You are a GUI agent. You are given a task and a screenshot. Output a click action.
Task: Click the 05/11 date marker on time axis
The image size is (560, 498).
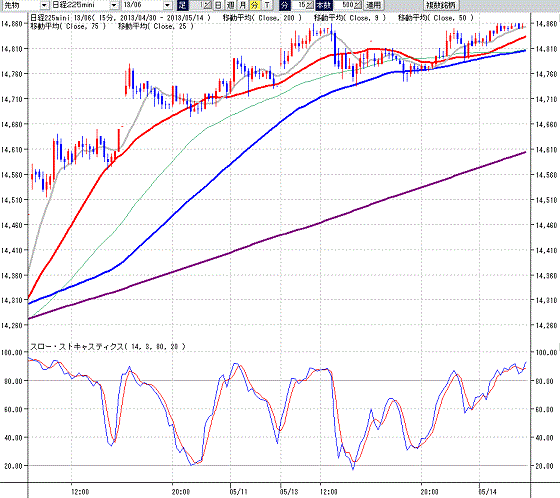pos(239,492)
